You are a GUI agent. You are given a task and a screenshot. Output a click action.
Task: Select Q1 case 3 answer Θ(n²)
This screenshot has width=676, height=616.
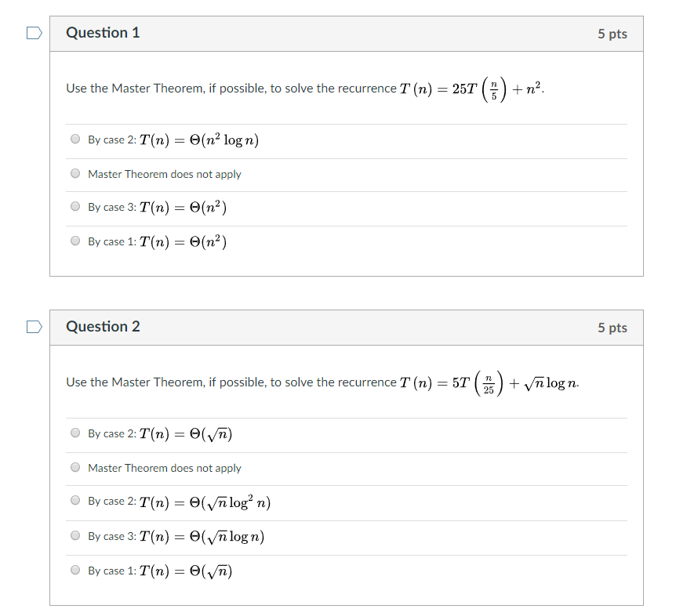(x=75, y=207)
